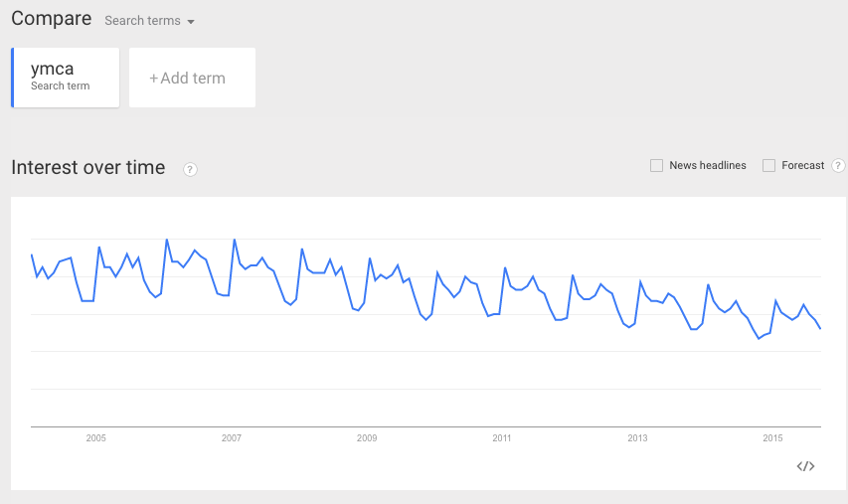The height and width of the screenshot is (504, 848).
Task: Click the 2011 label on time axis
Action: (502, 438)
